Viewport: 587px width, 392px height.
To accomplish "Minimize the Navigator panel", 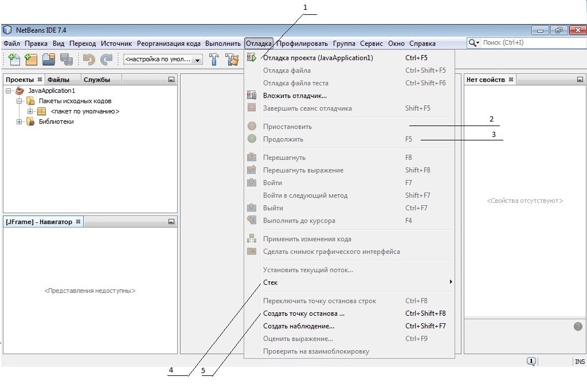I will (171, 222).
